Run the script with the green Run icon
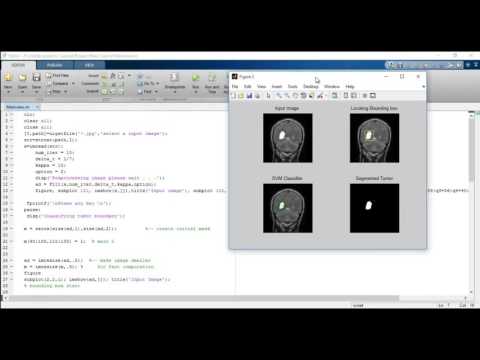Image resolution: width=480 pixels, height=360 pixels. point(196,78)
